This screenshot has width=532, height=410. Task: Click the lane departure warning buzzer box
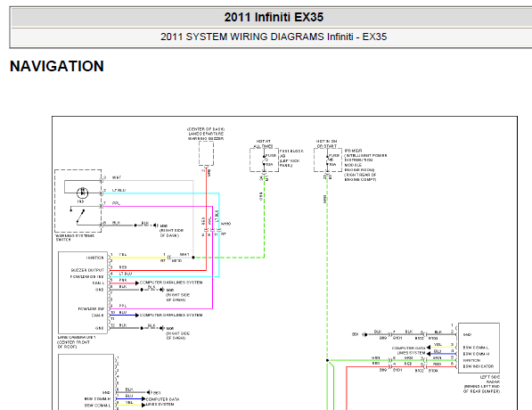click(206, 153)
